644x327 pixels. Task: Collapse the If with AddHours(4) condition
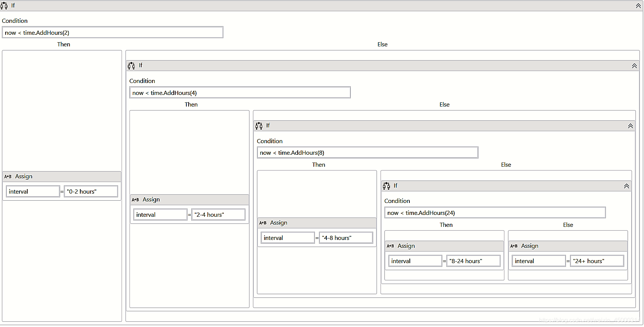634,66
